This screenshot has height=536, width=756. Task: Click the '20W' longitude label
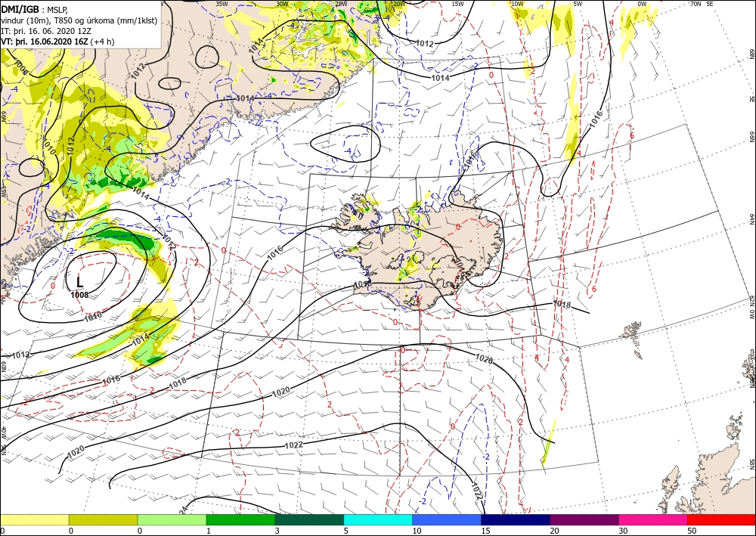click(399, 4)
